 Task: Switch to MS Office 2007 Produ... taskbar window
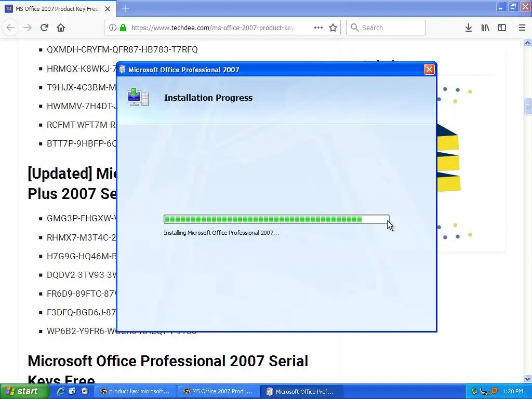coord(219,391)
